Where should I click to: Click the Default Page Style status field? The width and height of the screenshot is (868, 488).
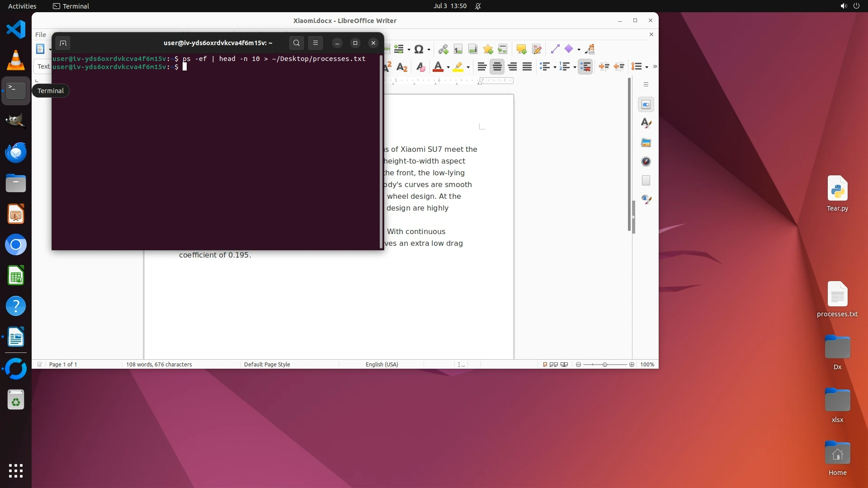pyautogui.click(x=267, y=364)
